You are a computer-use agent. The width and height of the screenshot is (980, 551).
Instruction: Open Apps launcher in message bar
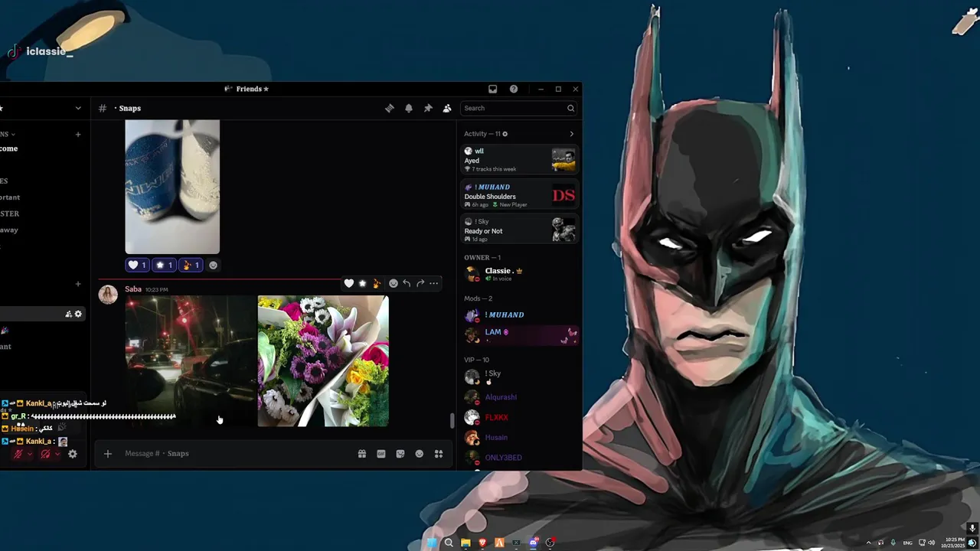(439, 454)
